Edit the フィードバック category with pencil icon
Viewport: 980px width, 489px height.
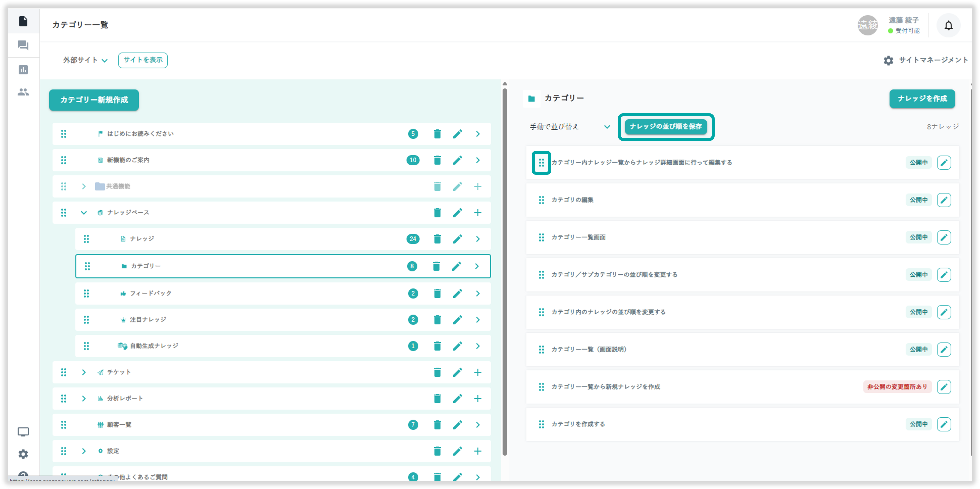457,293
